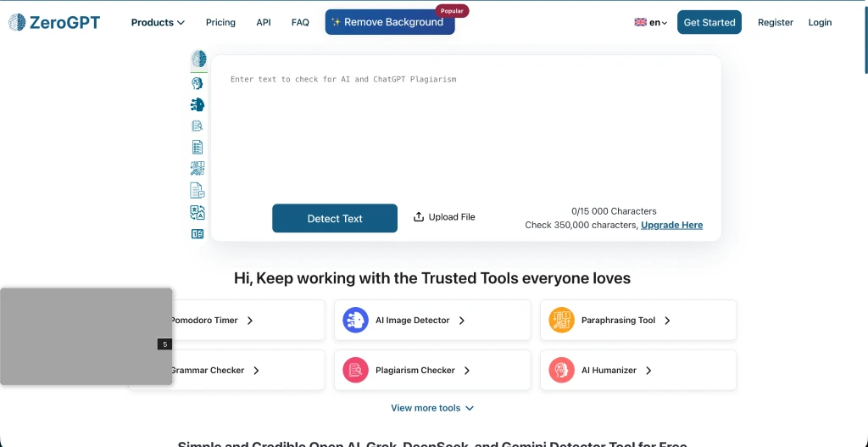Click the UK flag language icon
The height and width of the screenshot is (447, 868).
click(641, 22)
